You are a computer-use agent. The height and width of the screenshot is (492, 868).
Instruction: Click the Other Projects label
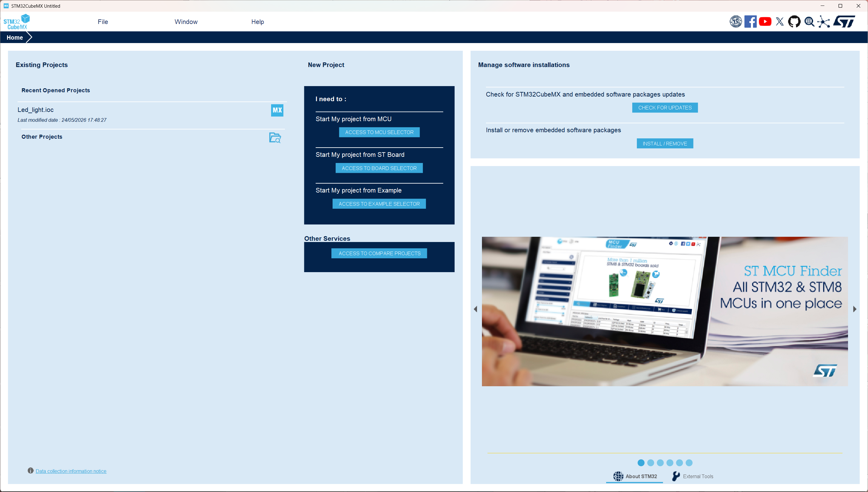click(42, 137)
